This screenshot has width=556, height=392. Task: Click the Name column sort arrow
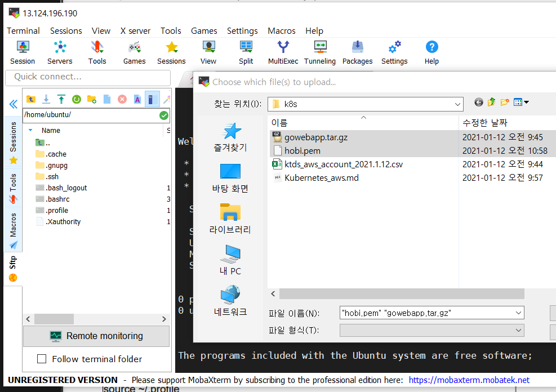[x=30, y=130]
